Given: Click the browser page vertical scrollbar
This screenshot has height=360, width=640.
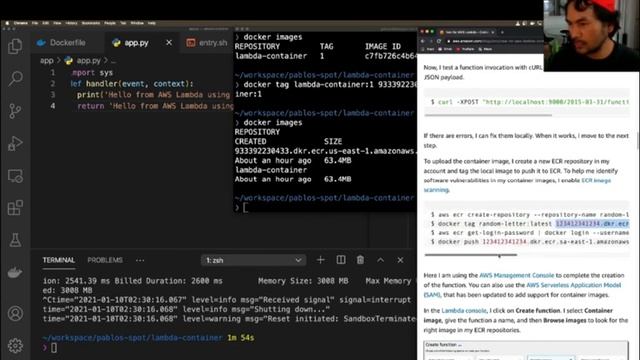Looking at the screenshot, I should pos(638,141).
